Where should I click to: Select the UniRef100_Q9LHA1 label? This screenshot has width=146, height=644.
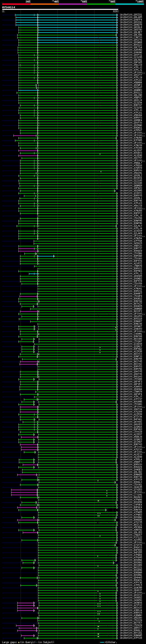click(131, 60)
